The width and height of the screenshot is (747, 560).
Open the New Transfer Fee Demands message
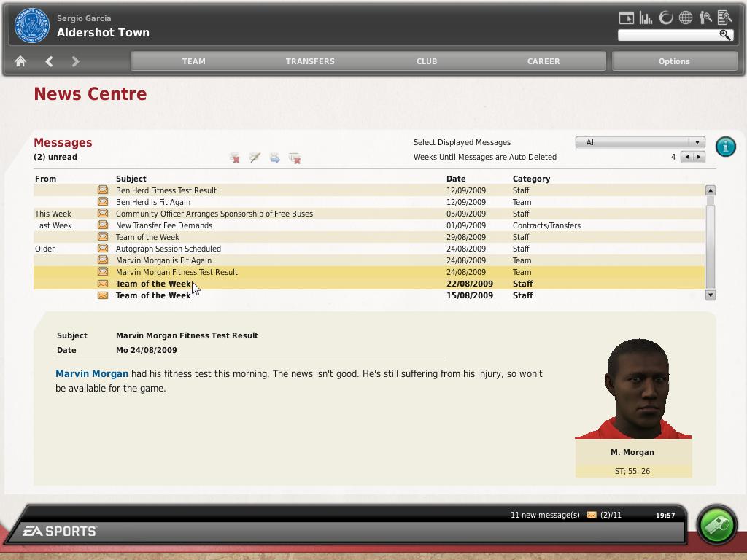coord(164,225)
